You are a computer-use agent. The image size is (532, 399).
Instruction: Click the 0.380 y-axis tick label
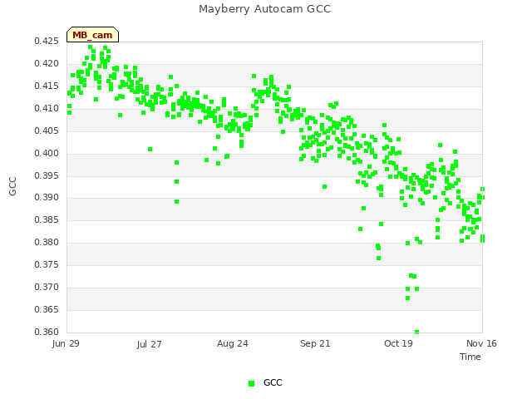pyautogui.click(x=47, y=242)
